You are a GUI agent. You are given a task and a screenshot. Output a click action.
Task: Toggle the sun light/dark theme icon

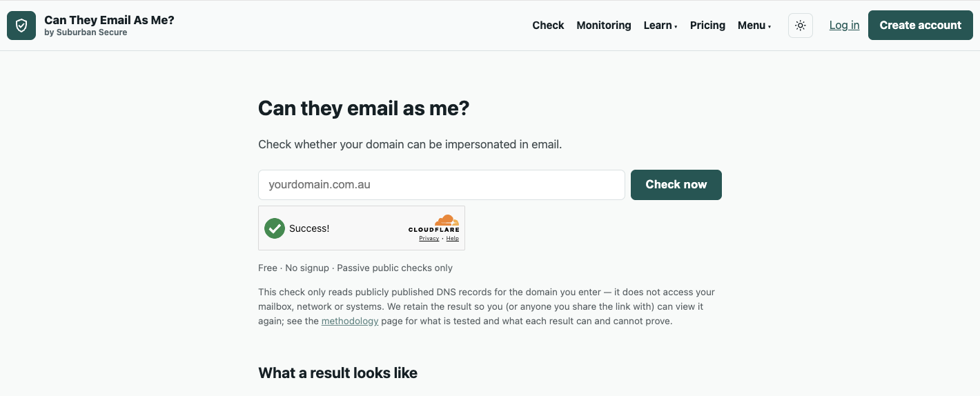pyautogui.click(x=801, y=26)
